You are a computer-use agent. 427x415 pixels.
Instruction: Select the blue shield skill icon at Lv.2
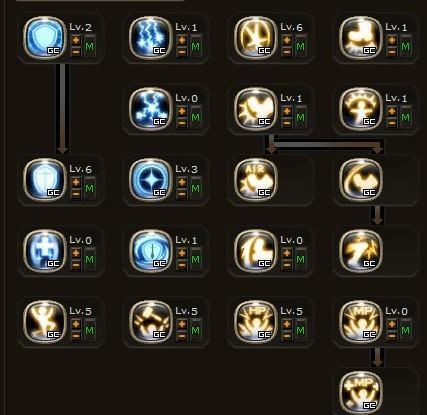(x=45, y=38)
